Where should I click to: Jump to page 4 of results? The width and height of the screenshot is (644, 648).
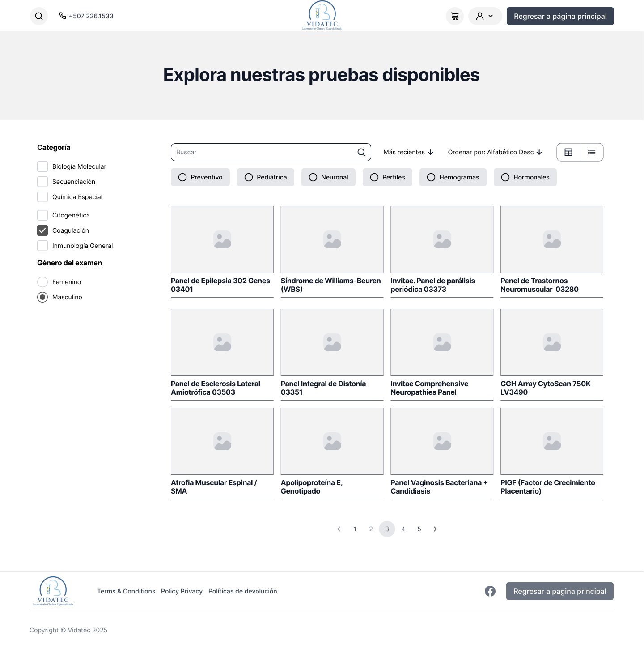tap(403, 529)
